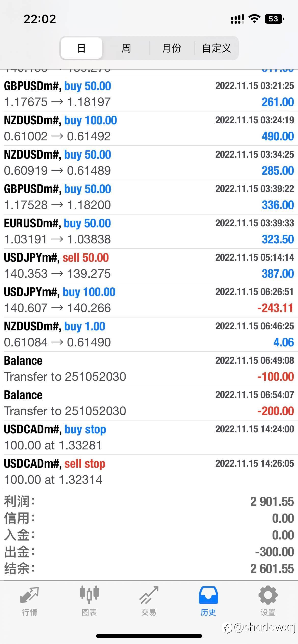Select EURUSDm# buy trade with 323.50 profit
The width and height of the screenshot is (298, 644).
click(149, 231)
